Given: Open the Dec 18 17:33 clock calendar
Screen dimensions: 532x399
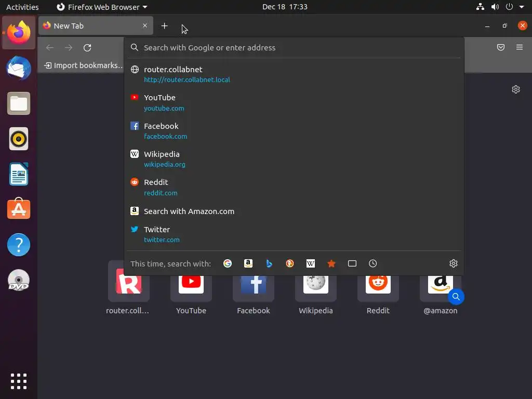Looking at the screenshot, I should pos(285,7).
